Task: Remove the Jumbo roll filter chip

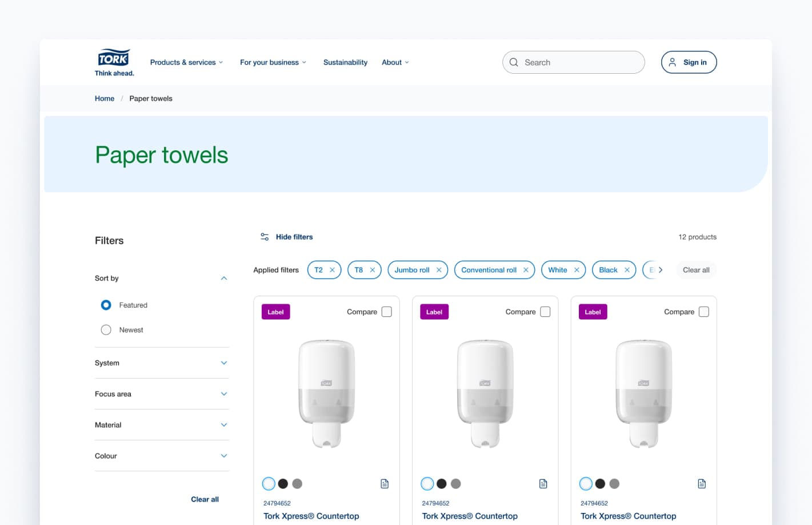Action: pos(439,270)
